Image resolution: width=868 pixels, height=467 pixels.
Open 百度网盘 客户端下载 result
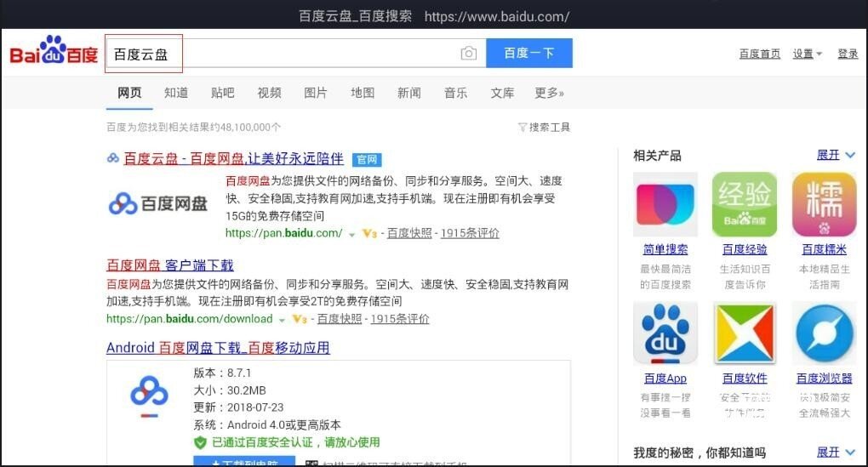coord(170,265)
